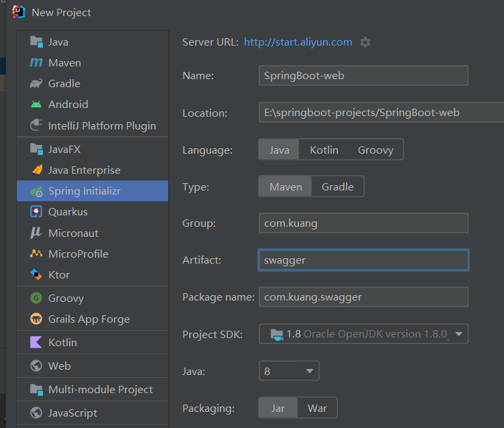Open the start.aliyun.com server link
Image resolution: width=504 pixels, height=428 pixels.
[x=298, y=42]
